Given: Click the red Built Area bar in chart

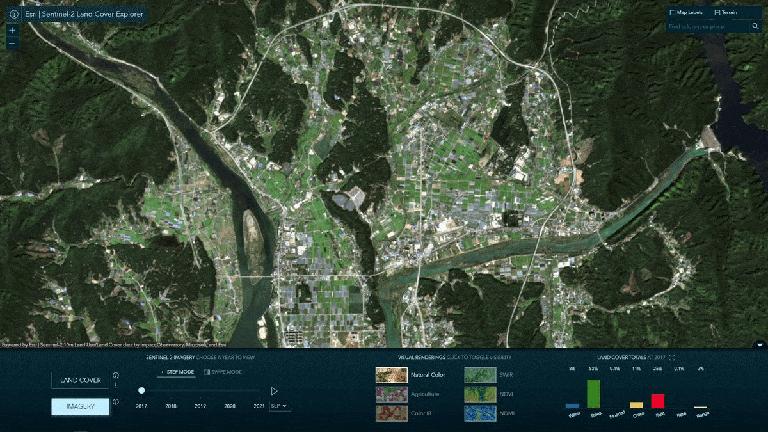Looking at the screenshot, I should pyautogui.click(x=658, y=401).
